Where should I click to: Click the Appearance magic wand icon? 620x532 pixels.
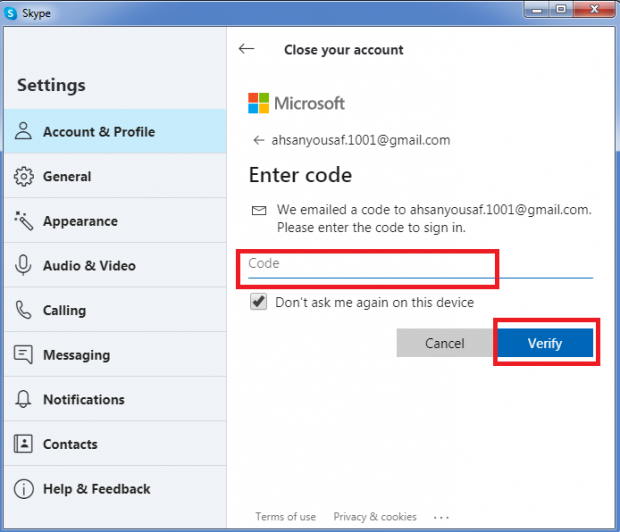(x=24, y=220)
